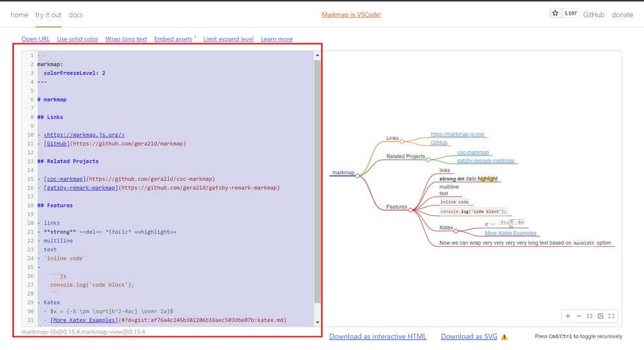This screenshot has height=350, width=644.
Task: Click Download as interactive HTML
Action: pos(378,336)
